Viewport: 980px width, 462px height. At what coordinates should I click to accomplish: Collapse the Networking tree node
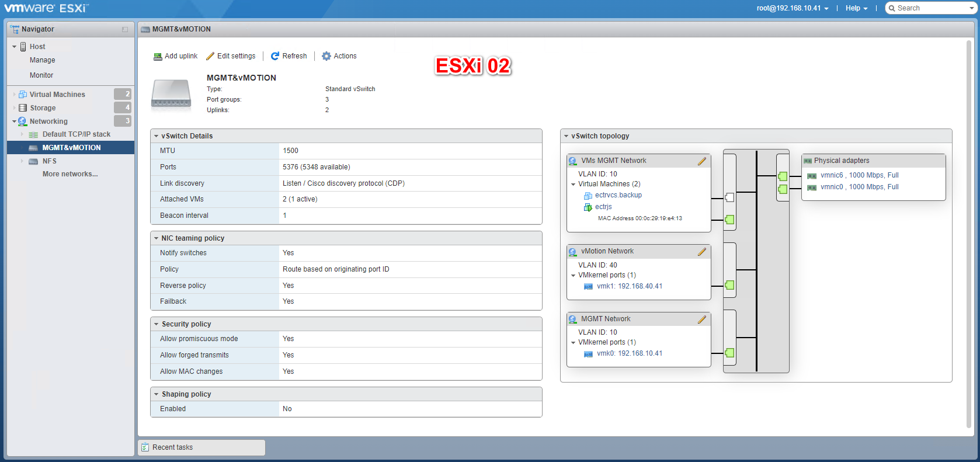point(15,121)
